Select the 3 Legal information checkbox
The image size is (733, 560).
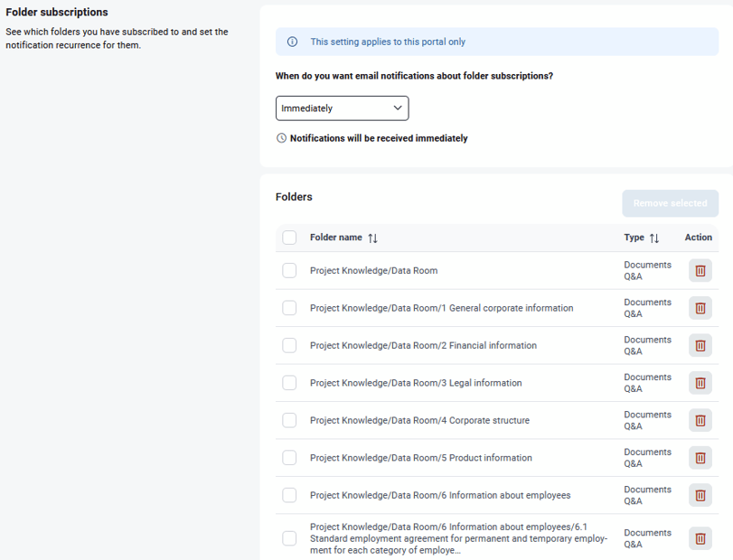coord(289,383)
